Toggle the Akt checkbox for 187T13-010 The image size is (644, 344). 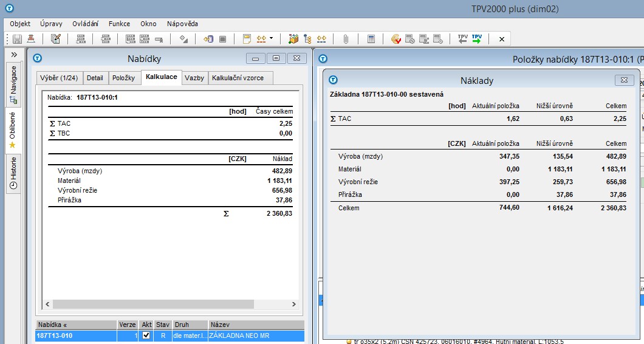click(x=146, y=335)
